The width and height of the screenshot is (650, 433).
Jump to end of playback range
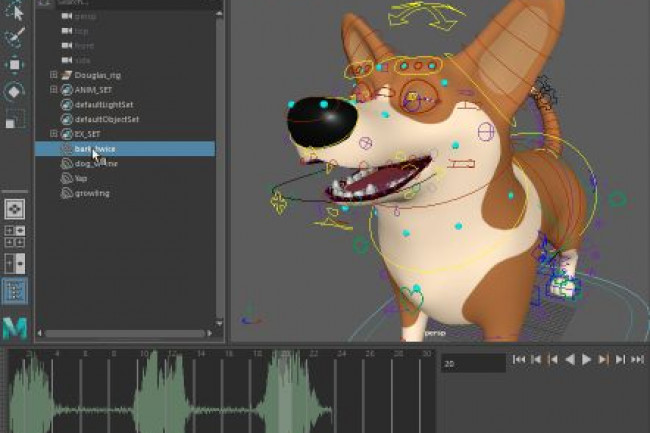pos(636,359)
